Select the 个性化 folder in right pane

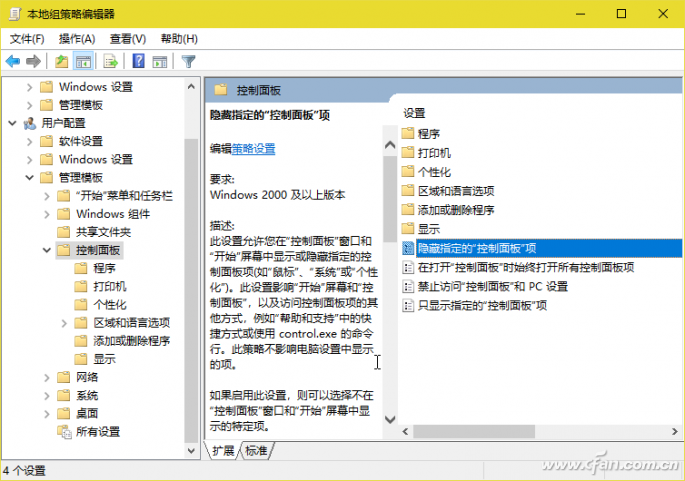click(433, 171)
